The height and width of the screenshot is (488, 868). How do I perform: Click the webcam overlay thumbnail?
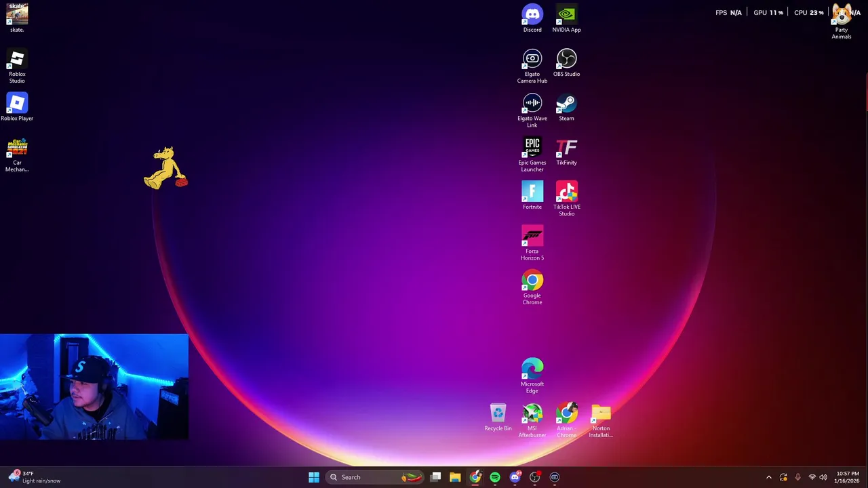click(x=94, y=387)
